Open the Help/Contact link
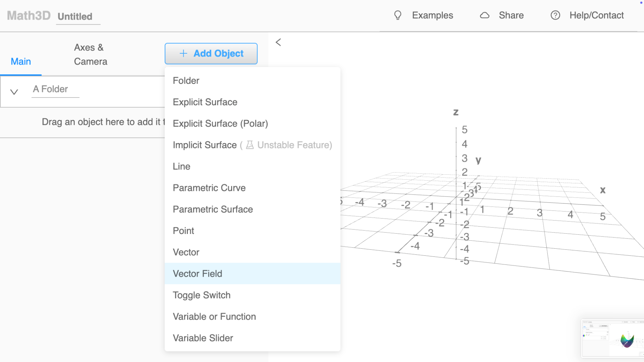 tap(596, 15)
